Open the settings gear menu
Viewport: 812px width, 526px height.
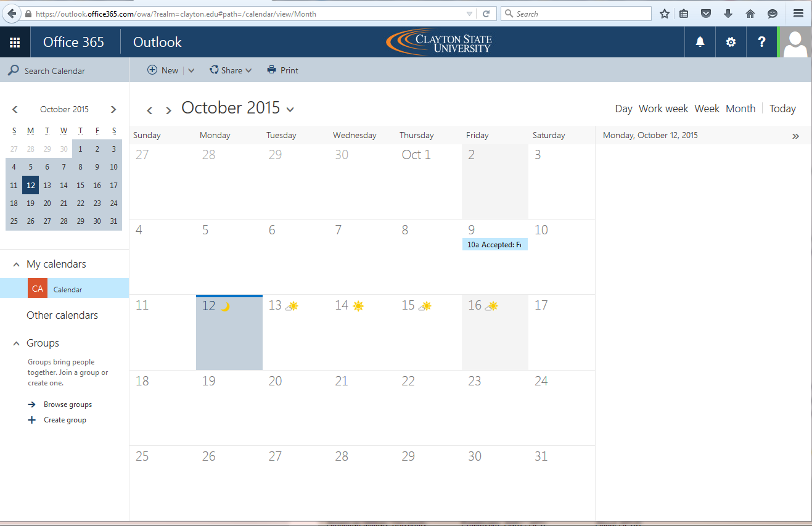[731, 42]
